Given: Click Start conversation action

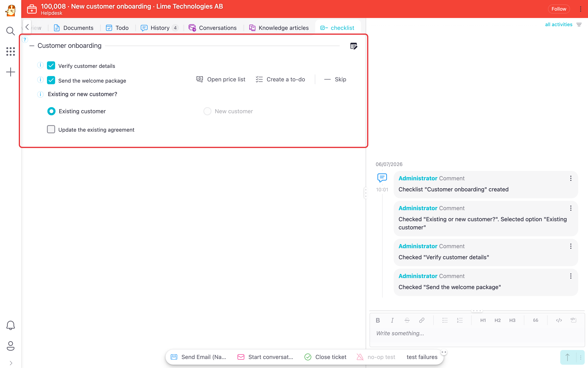Looking at the screenshot, I should [x=265, y=357].
